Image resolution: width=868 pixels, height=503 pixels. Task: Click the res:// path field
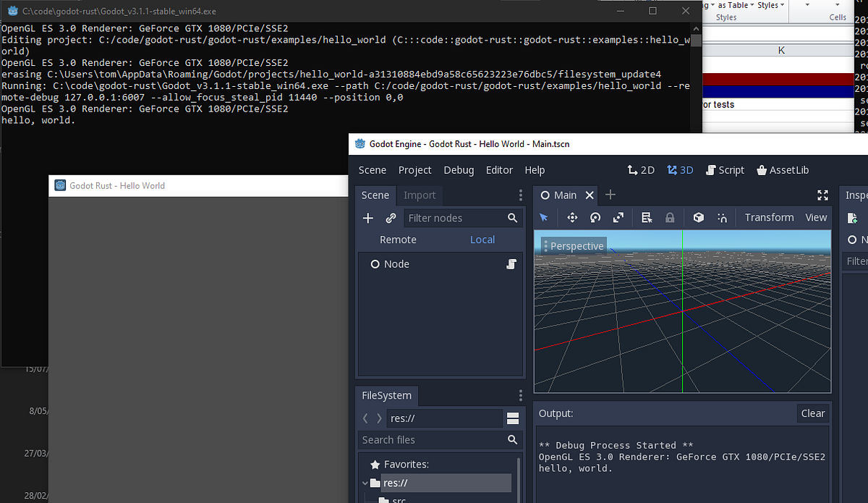coord(445,418)
